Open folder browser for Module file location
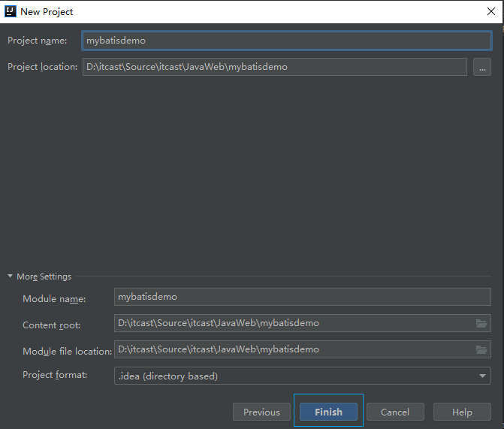 pos(481,349)
